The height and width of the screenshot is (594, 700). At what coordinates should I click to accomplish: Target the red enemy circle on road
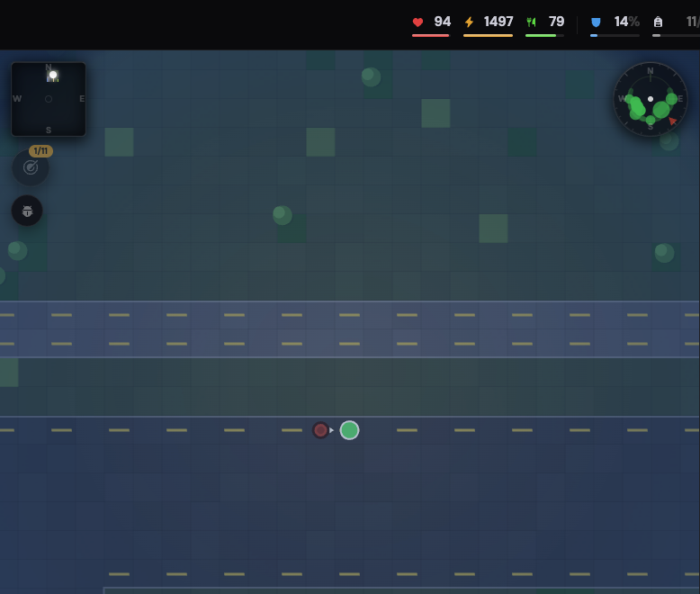pyautogui.click(x=320, y=430)
